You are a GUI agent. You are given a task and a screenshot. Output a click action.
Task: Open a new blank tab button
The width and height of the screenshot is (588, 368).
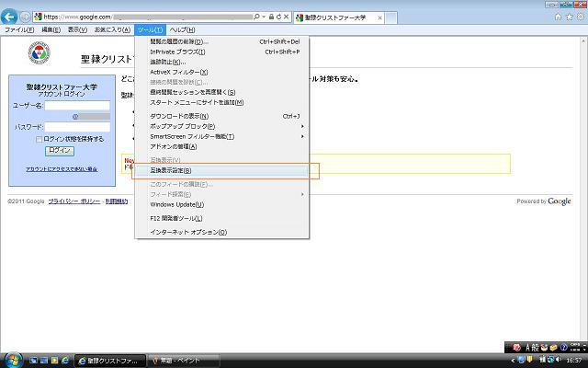tap(390, 17)
